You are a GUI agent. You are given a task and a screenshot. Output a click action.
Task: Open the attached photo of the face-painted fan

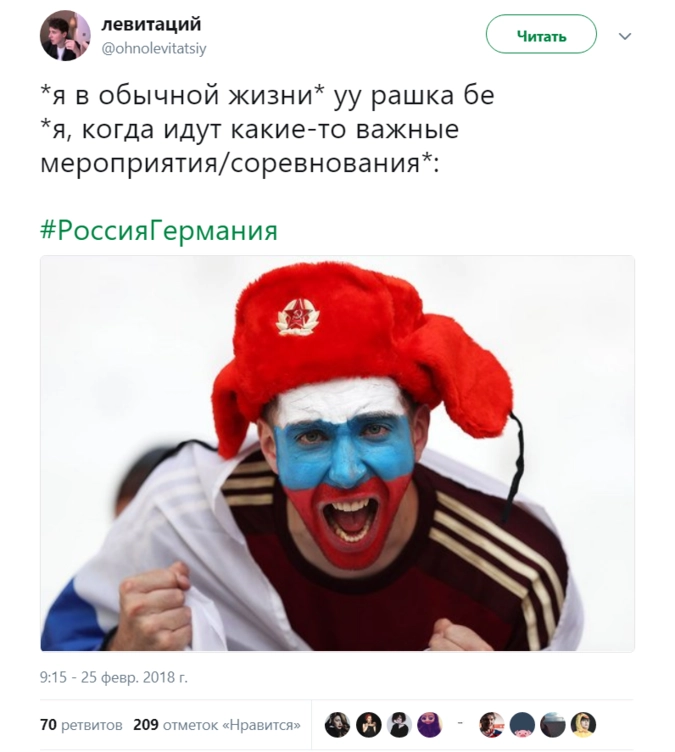pos(337,453)
